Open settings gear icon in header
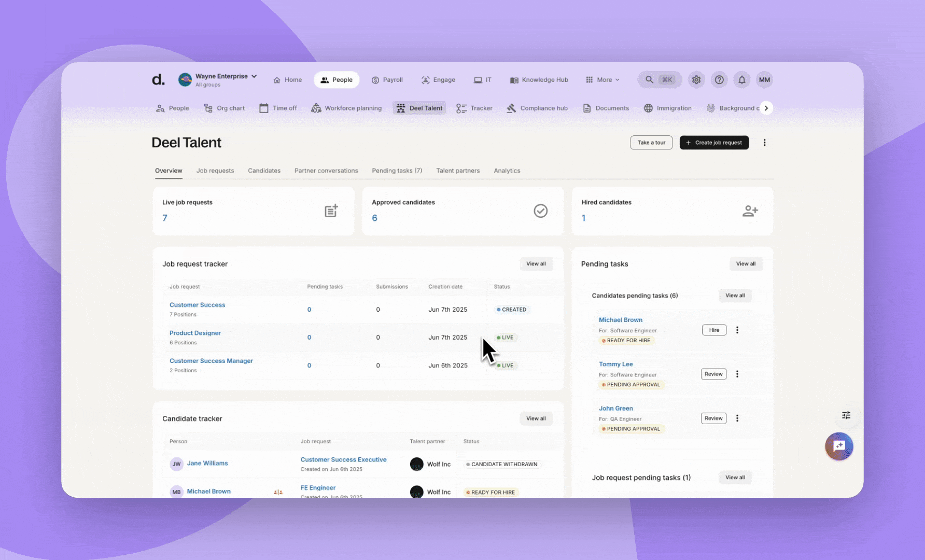Image resolution: width=925 pixels, height=560 pixels. [x=696, y=80]
